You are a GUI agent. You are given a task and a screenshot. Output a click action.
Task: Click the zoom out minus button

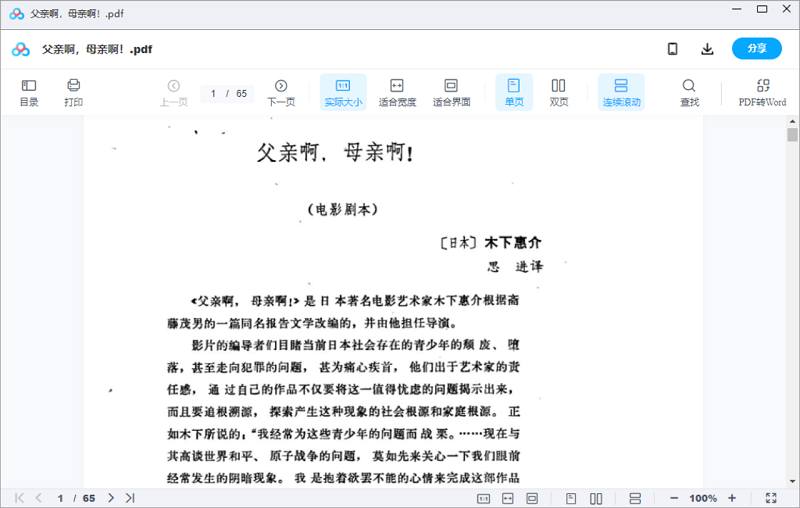pyautogui.click(x=674, y=498)
